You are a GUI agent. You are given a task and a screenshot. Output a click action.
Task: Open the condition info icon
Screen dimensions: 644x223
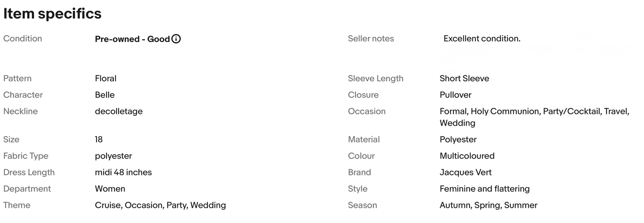point(176,39)
